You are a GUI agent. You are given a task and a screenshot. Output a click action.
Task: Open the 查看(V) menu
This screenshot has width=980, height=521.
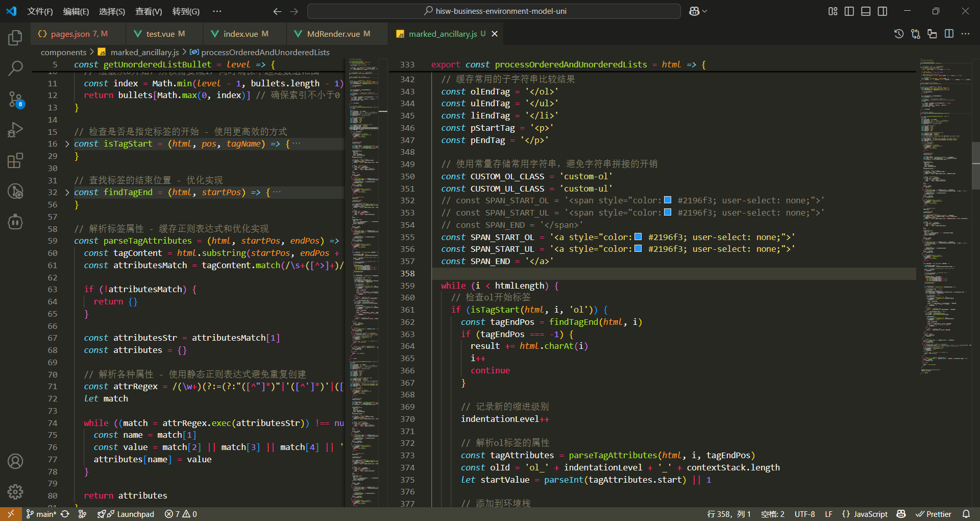point(149,11)
